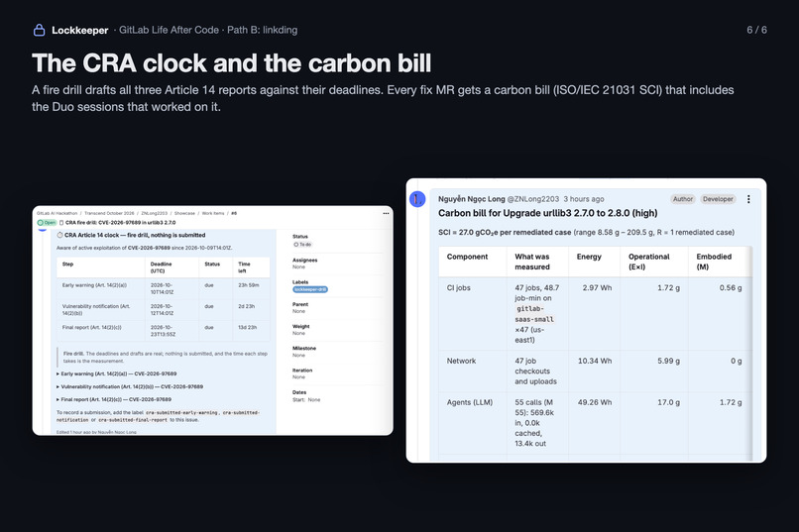Click the CI jobs row label
This screenshot has height=532, width=799.
pos(459,287)
